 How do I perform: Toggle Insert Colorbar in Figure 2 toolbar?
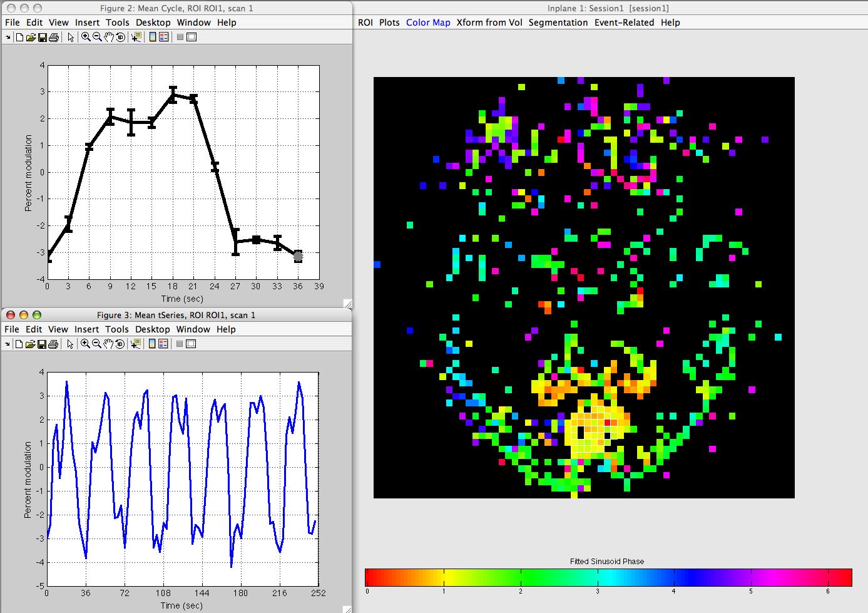point(152,37)
